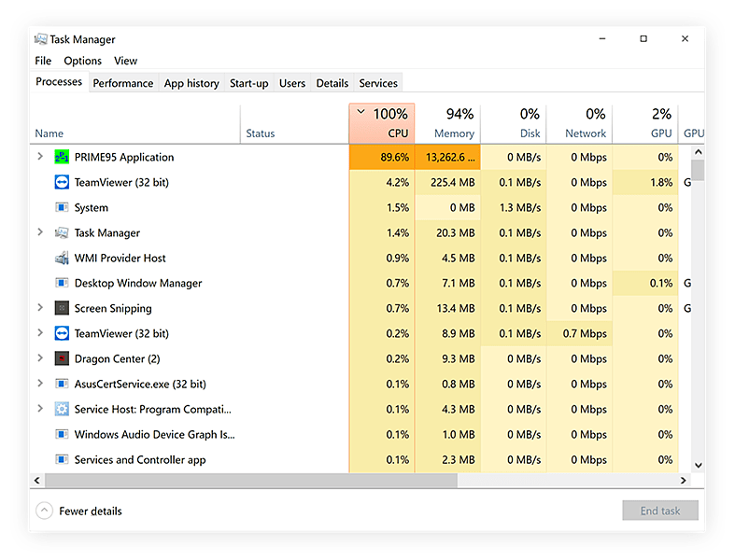Click the WMI Provider Host icon
The image size is (735, 560).
tap(62, 259)
